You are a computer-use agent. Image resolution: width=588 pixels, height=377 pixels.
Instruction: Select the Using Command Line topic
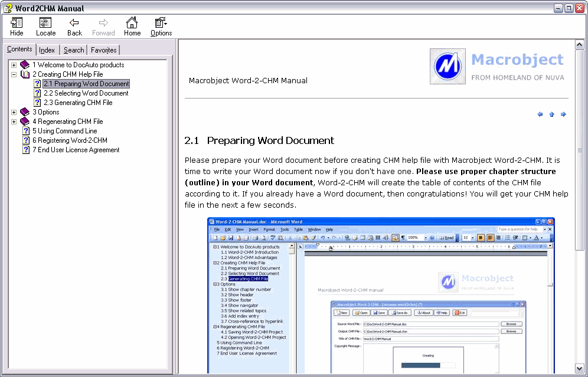pos(64,130)
